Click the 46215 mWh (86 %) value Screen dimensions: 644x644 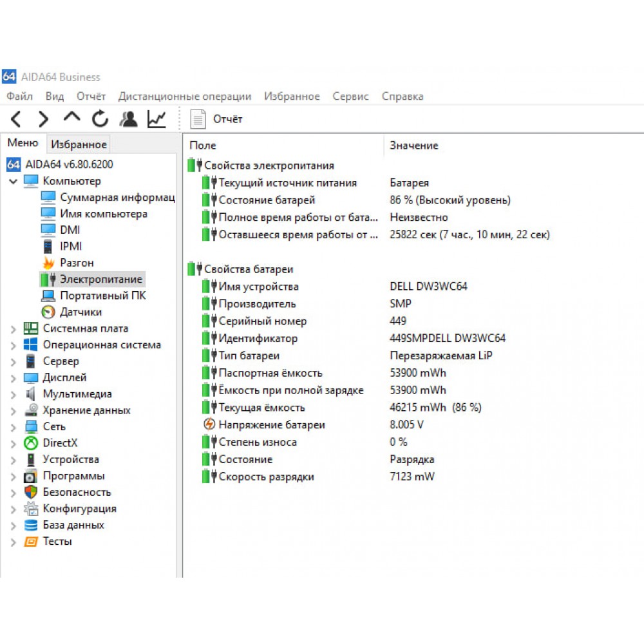tap(436, 408)
